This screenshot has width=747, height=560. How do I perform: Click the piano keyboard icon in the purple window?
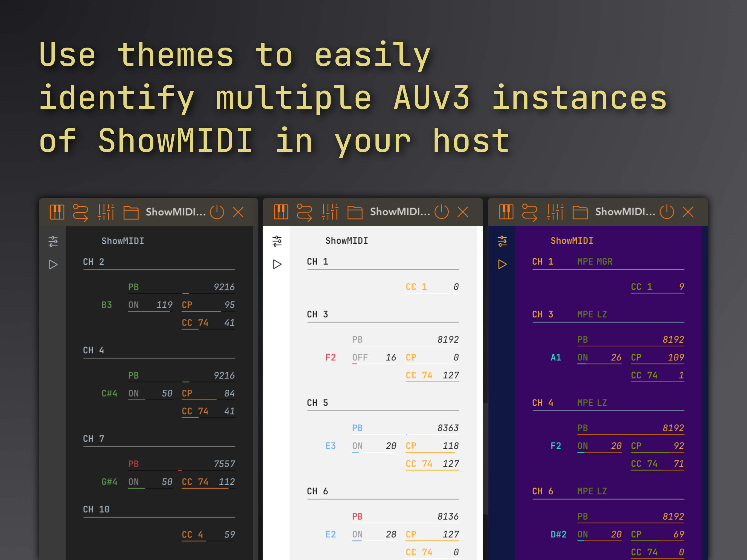pos(506,212)
